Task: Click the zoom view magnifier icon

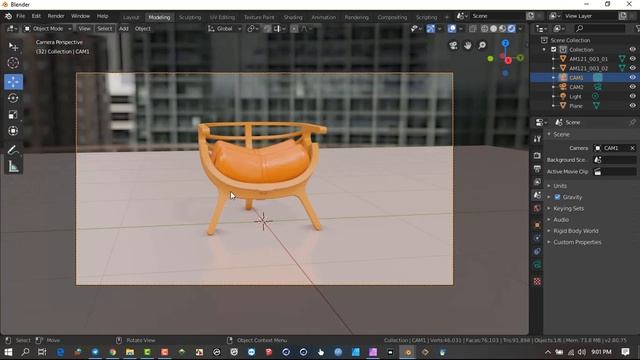Action: [x=482, y=45]
